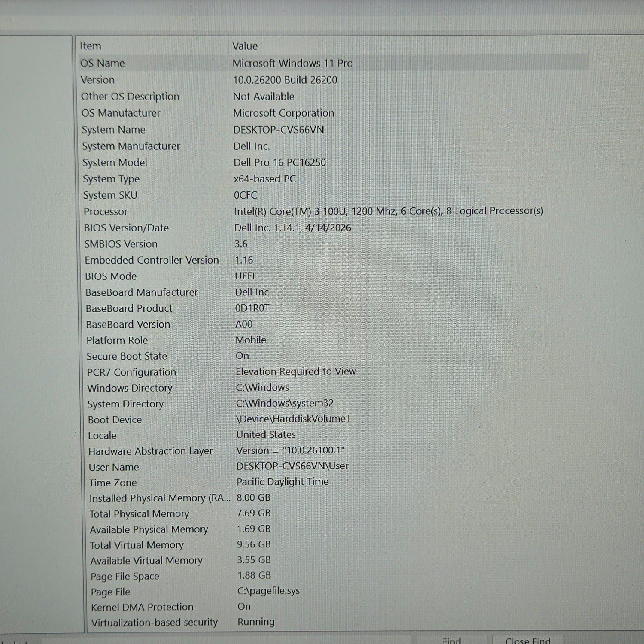644x644 pixels.
Task: Click the System Model item
Action: pyautogui.click(x=115, y=163)
